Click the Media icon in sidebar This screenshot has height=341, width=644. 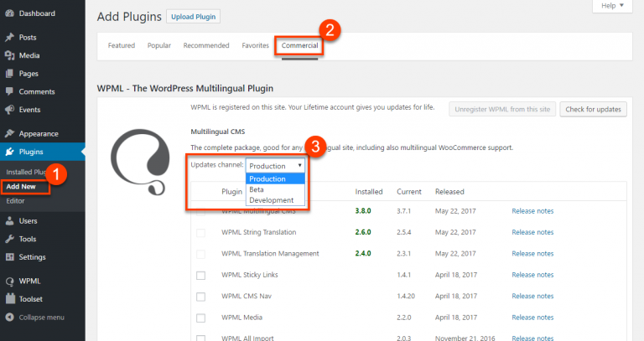click(9, 55)
